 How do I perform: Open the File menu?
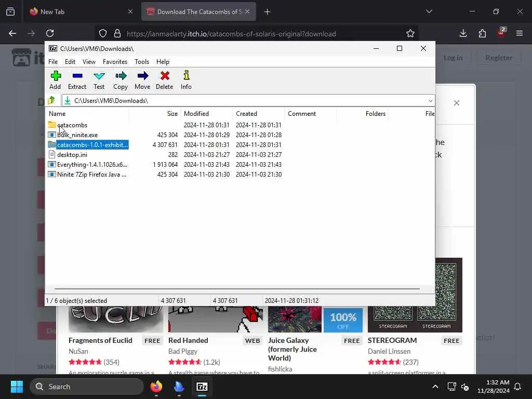(x=53, y=62)
